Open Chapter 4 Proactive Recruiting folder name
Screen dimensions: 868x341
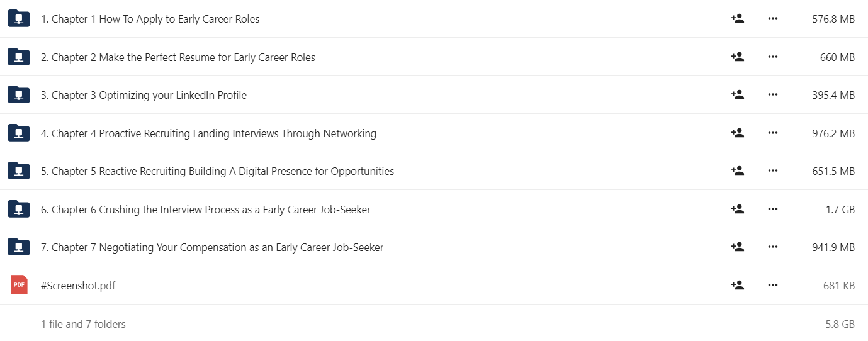click(208, 133)
